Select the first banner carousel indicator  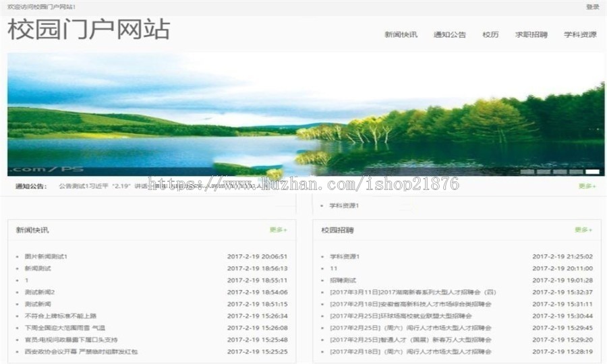[527, 172]
